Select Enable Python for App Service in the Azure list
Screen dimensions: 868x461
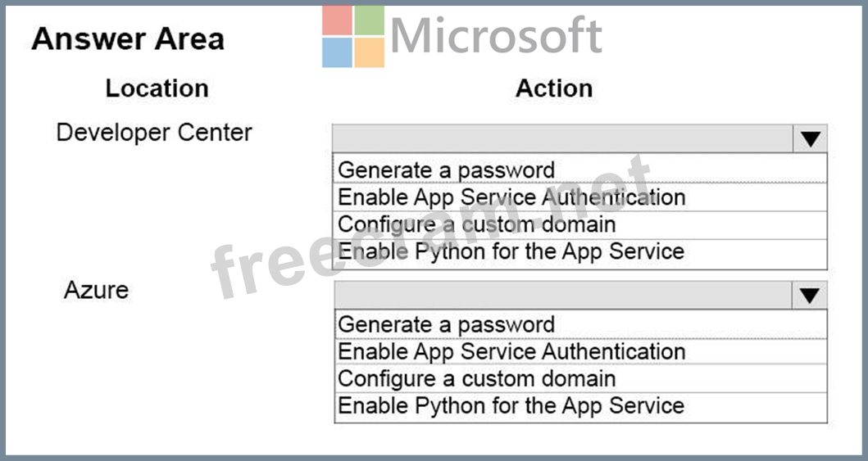point(511,406)
